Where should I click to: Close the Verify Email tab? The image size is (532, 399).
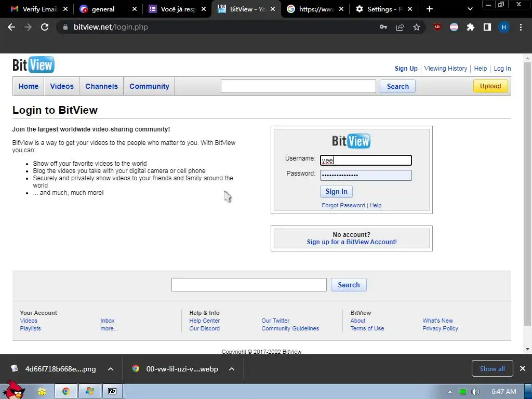65,9
